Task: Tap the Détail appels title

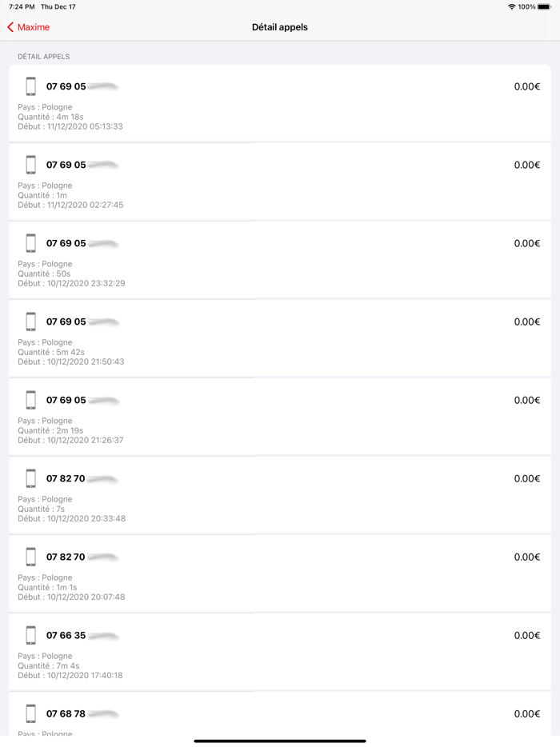Action: point(280,26)
